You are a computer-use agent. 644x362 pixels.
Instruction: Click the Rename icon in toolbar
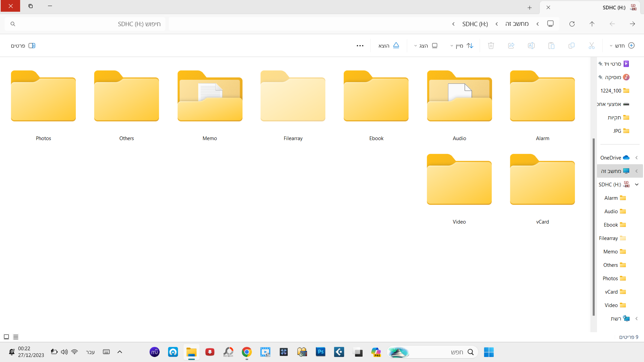(x=531, y=46)
